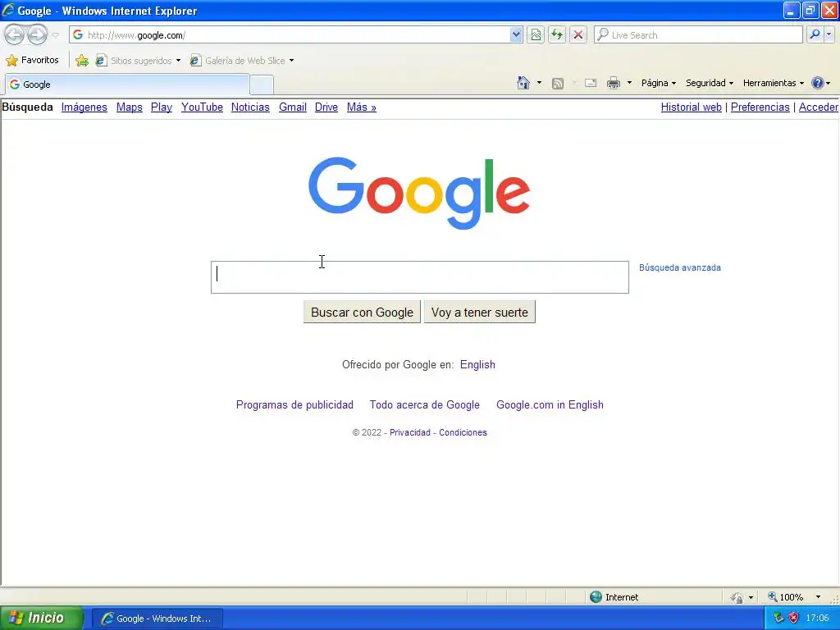Stop loading with the red X icon
Viewport: 840px width, 630px height.
[x=578, y=34]
